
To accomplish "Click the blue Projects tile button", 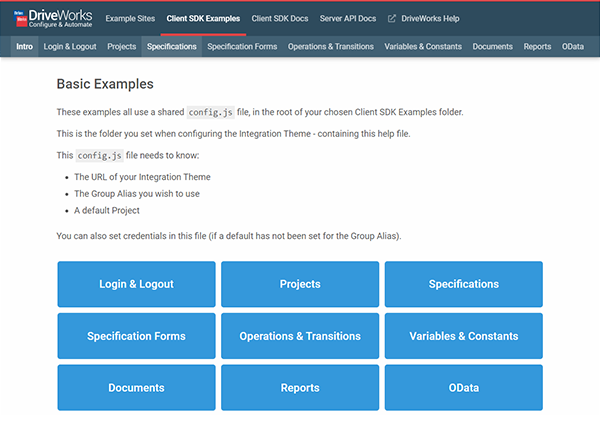I will click(x=300, y=284).
